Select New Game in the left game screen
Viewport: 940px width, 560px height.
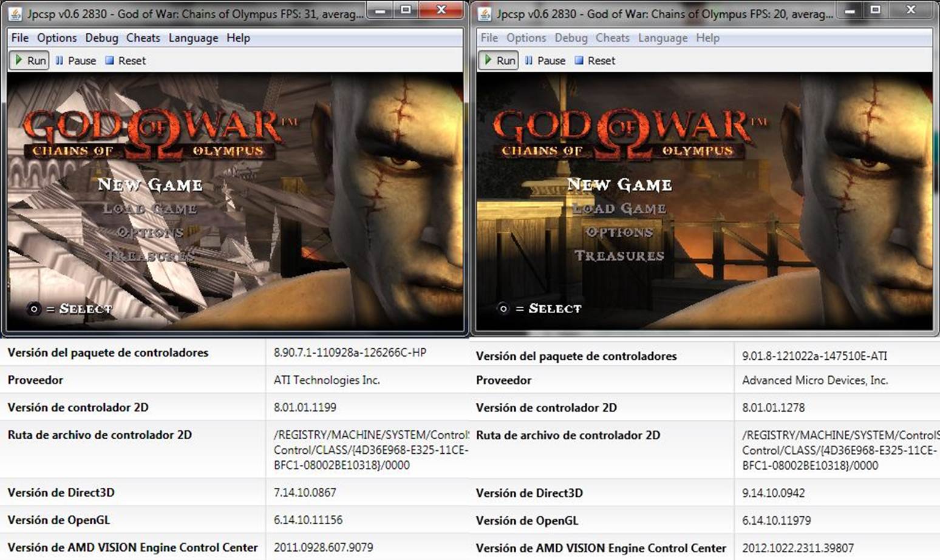click(150, 184)
